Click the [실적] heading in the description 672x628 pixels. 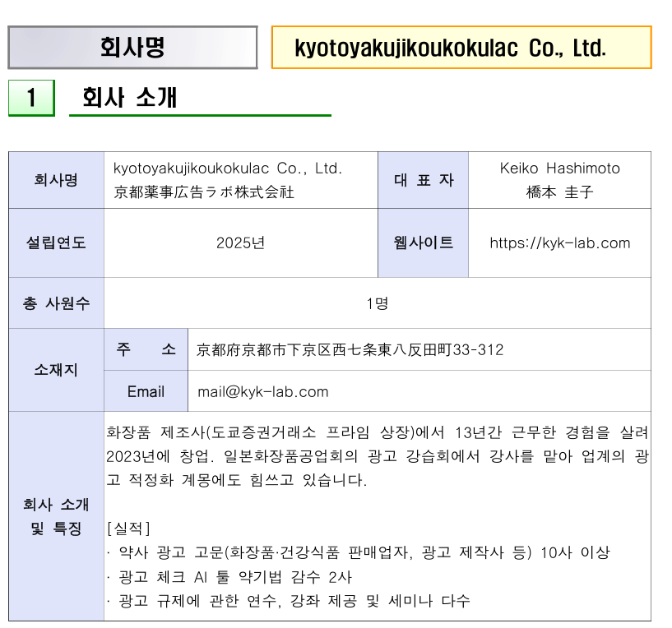(x=128, y=527)
